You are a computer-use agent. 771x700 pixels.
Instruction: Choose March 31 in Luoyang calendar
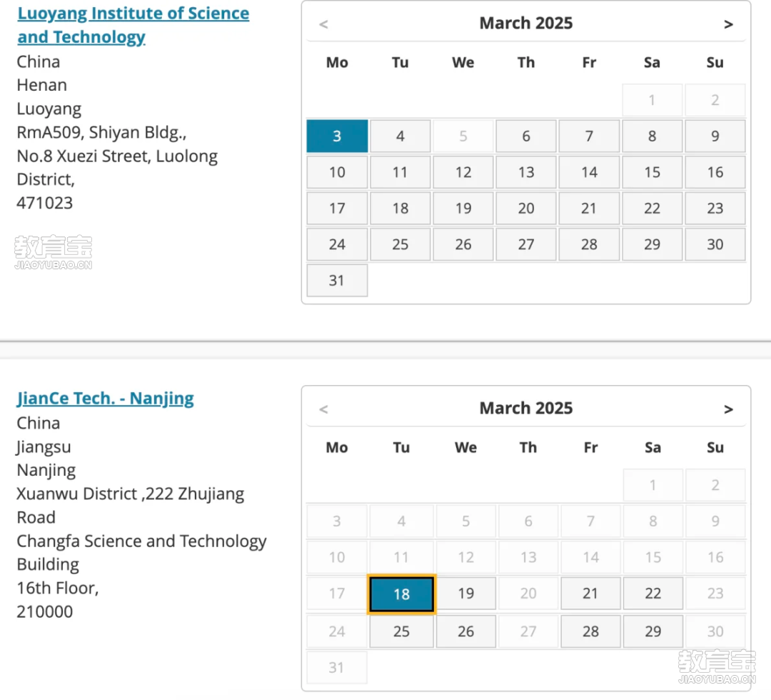coord(337,281)
